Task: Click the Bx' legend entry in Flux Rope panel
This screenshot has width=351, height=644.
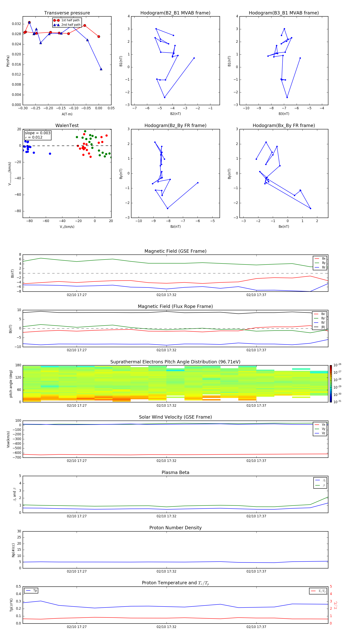Action: click(320, 314)
